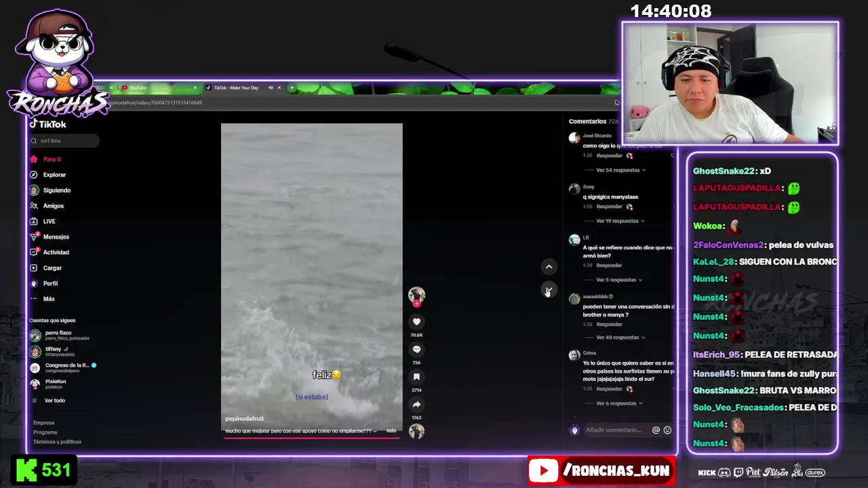
Task: Insert a mention with the @ icon
Action: coord(656,430)
